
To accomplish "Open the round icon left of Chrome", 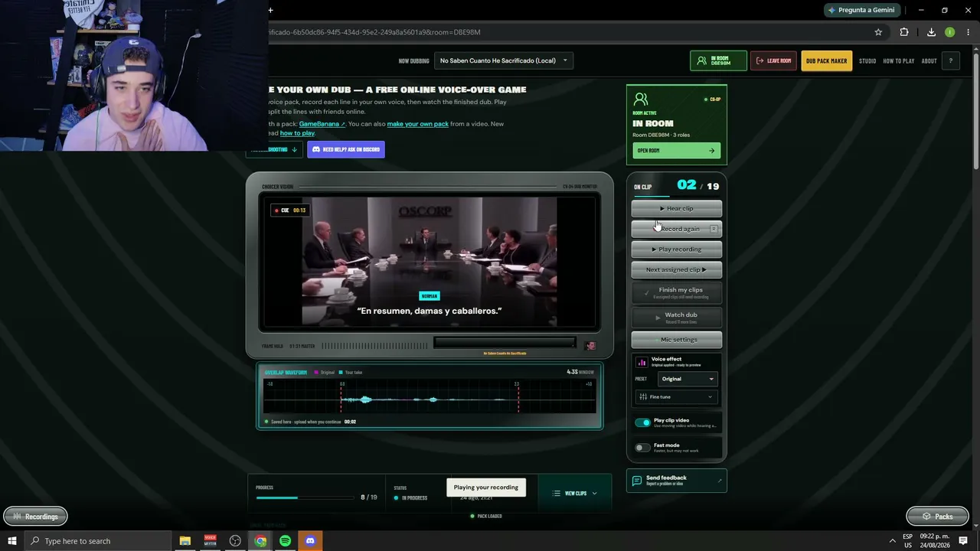I will [x=235, y=541].
